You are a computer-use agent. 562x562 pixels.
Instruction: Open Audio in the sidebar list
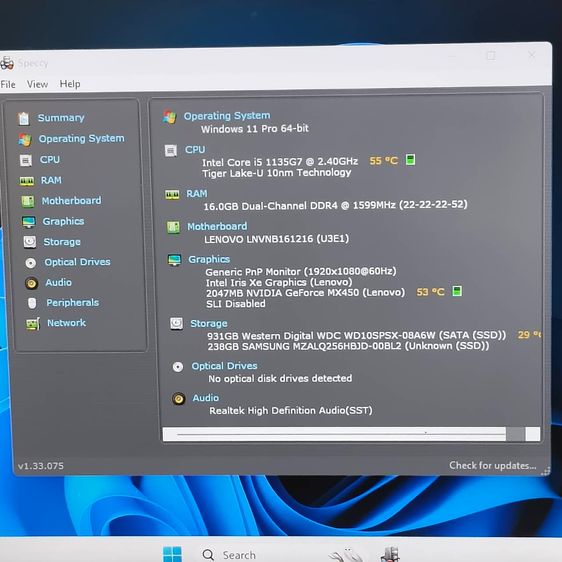(58, 282)
